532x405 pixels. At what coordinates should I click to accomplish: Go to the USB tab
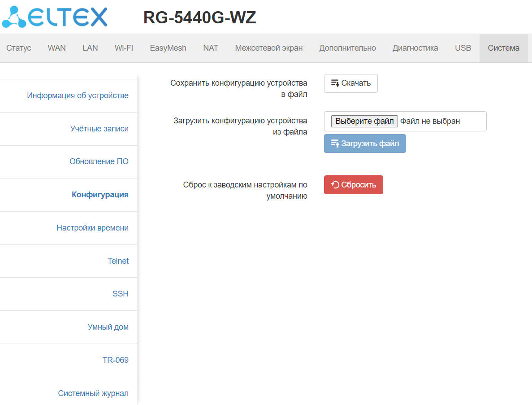click(x=463, y=48)
